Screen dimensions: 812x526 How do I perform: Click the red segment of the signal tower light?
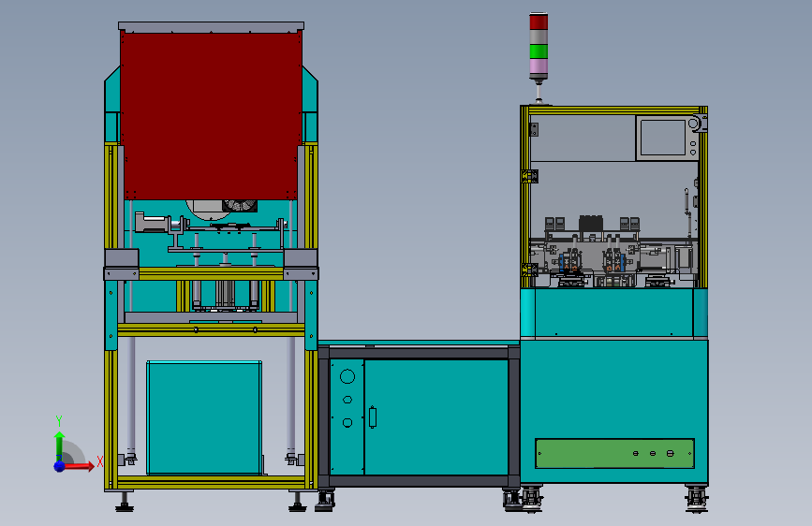tap(539, 22)
